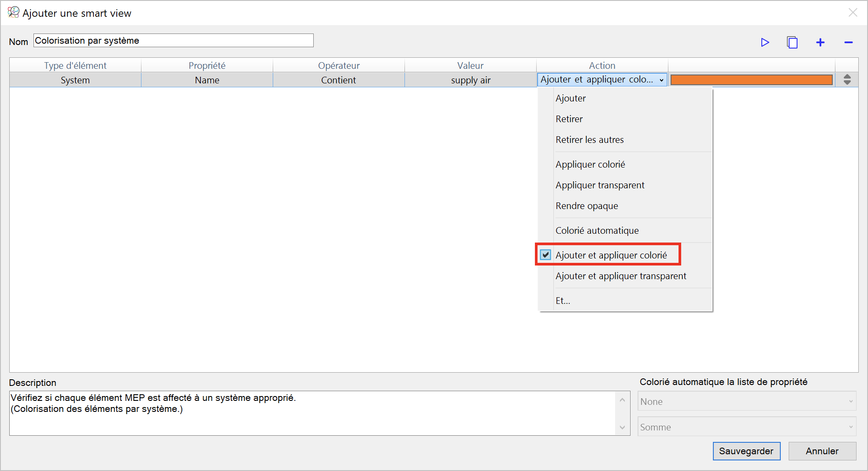Add a new rule with plus icon
The image size is (868, 471).
coord(820,42)
